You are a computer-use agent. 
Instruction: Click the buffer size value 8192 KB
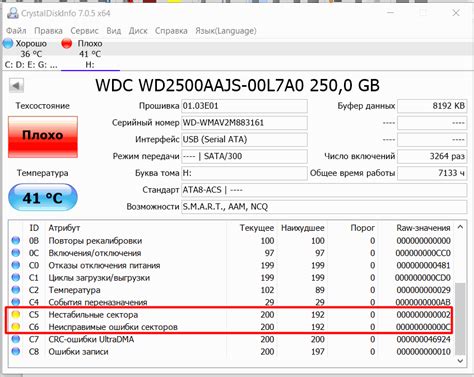tap(432, 106)
